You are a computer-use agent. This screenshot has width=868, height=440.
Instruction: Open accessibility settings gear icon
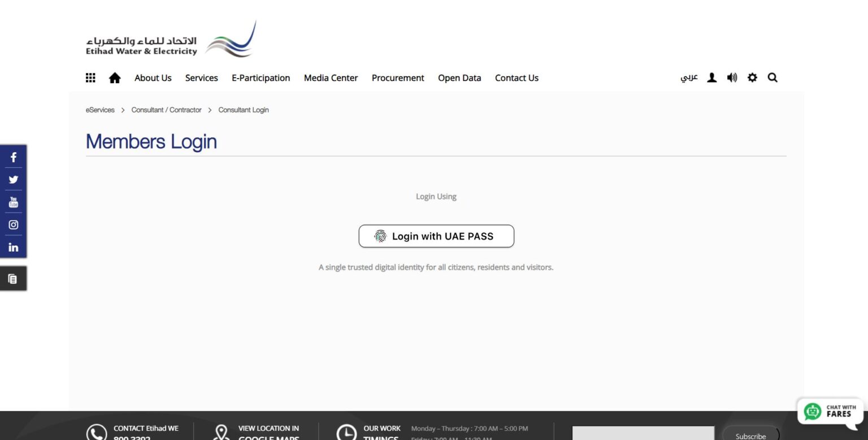(x=752, y=78)
